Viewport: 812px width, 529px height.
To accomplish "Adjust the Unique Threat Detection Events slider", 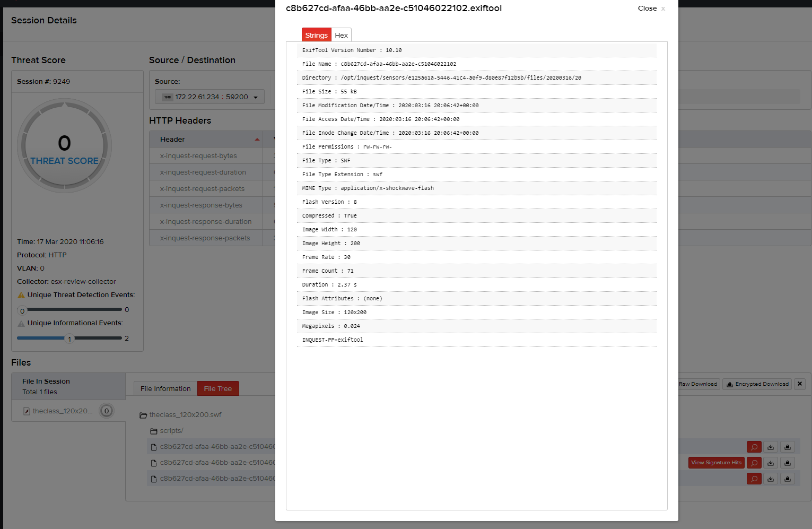I will tap(22, 310).
